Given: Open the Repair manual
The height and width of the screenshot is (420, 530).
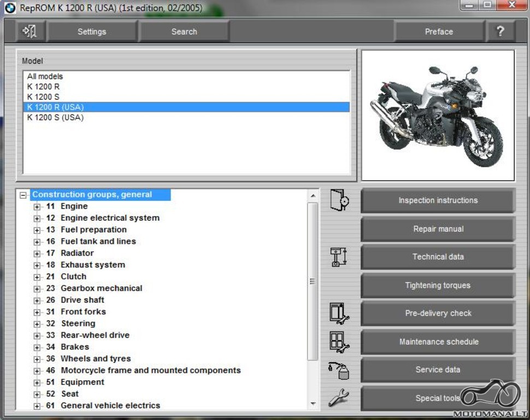Looking at the screenshot, I should pos(438,229).
